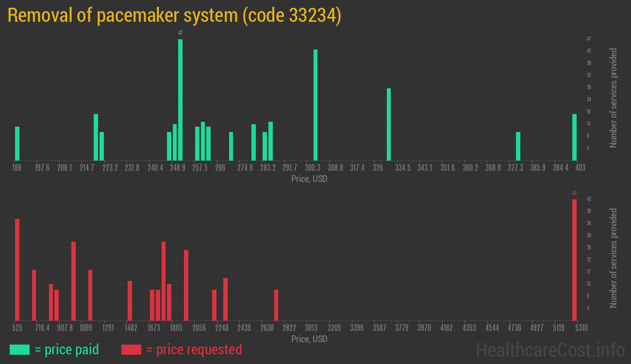Click the "Price, USD" label under the top chart
The height and width of the screenshot is (364, 631).
309,179
